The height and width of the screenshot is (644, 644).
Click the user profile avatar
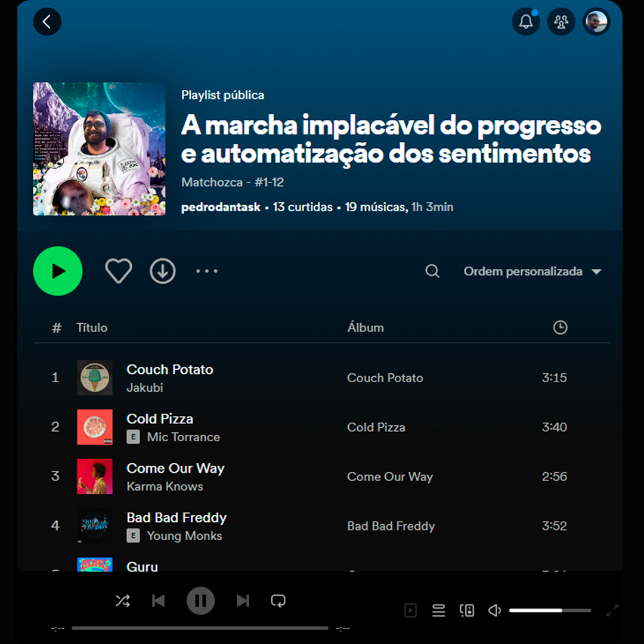pyautogui.click(x=596, y=21)
